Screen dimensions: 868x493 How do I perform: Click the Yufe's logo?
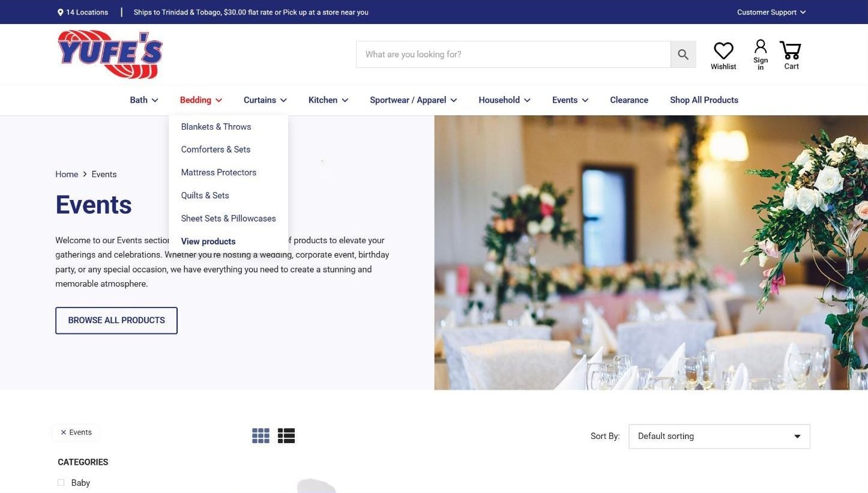pos(110,55)
